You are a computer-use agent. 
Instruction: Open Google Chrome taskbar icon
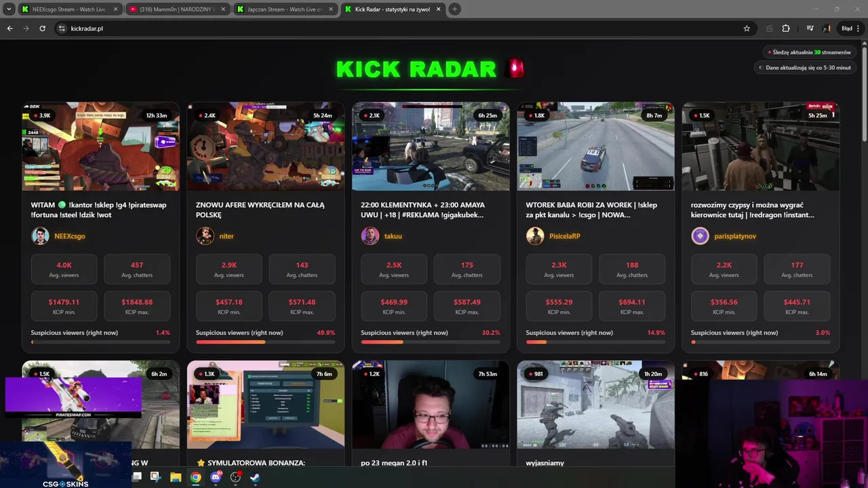click(x=195, y=477)
